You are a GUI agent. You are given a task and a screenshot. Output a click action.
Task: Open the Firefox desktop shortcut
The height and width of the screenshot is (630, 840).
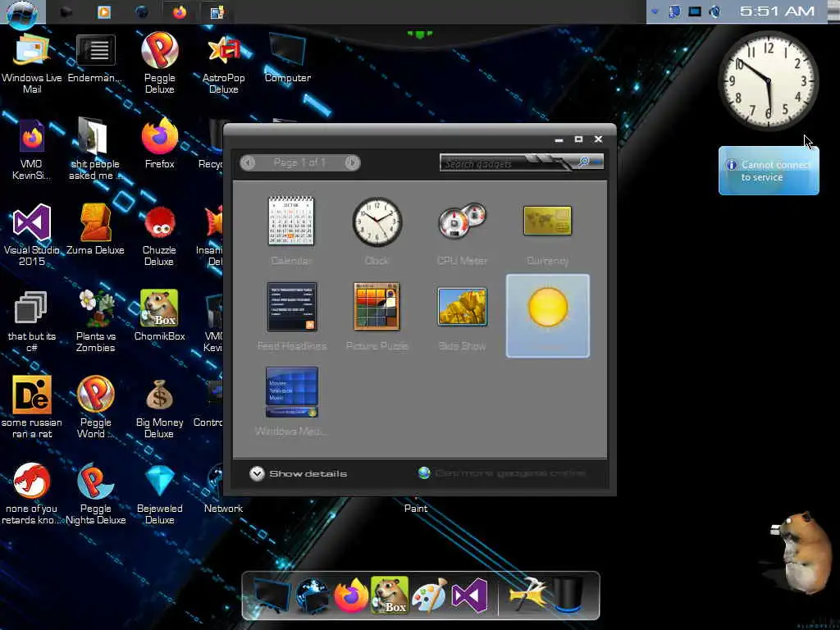click(159, 144)
